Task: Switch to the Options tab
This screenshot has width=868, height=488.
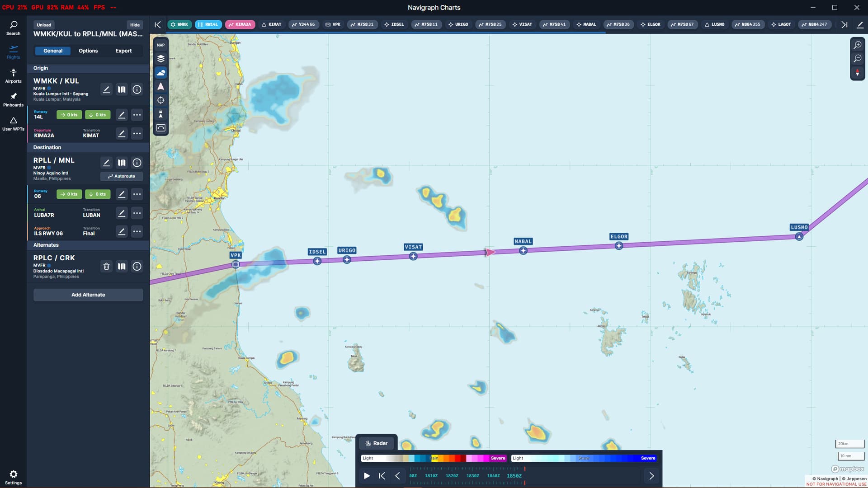Action: tap(88, 51)
